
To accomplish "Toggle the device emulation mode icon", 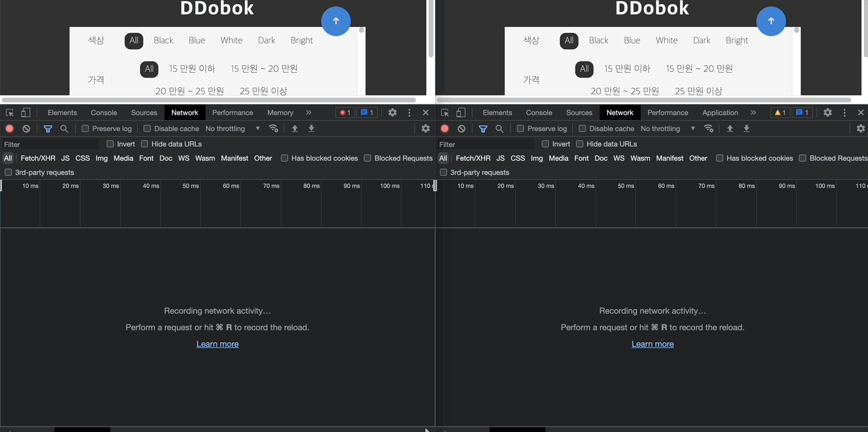I will (25, 112).
